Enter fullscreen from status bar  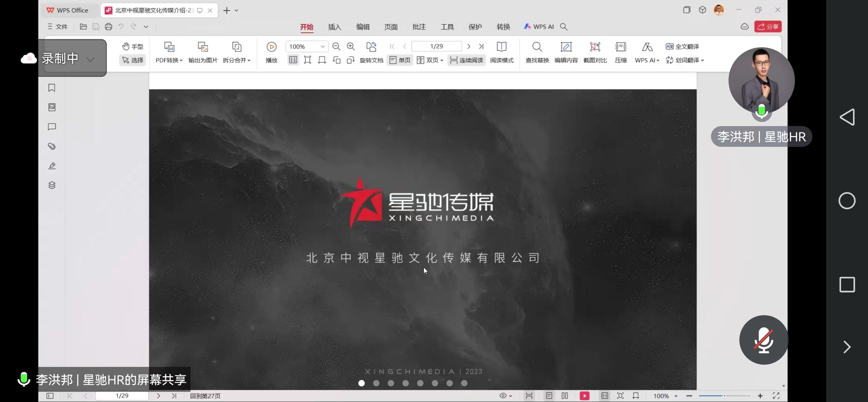click(x=776, y=396)
